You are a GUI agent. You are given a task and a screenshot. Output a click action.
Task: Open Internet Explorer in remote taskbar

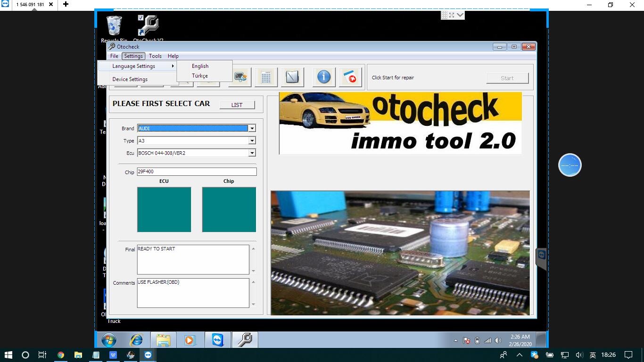click(136, 340)
